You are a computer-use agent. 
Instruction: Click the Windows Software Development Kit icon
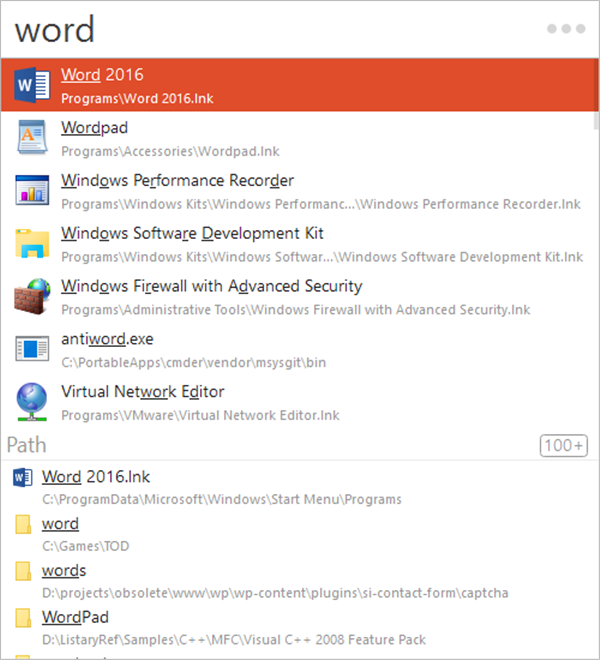[x=32, y=244]
